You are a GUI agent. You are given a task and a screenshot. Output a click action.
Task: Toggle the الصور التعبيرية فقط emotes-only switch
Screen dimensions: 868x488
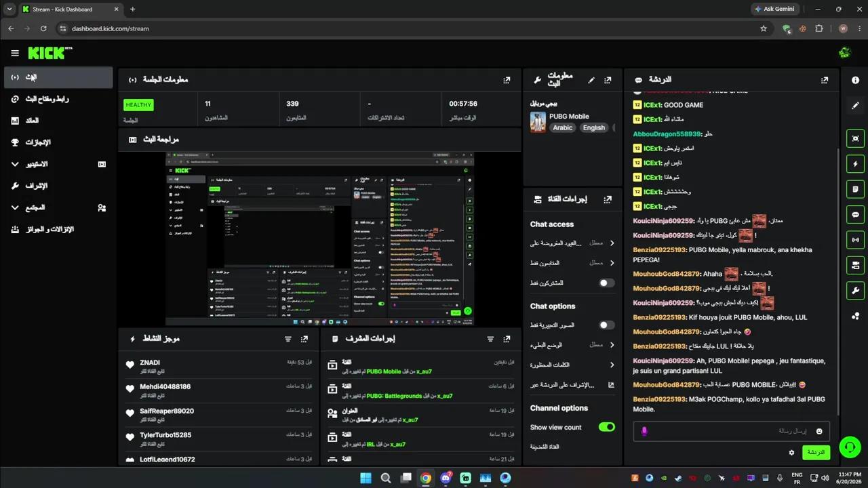607,325
